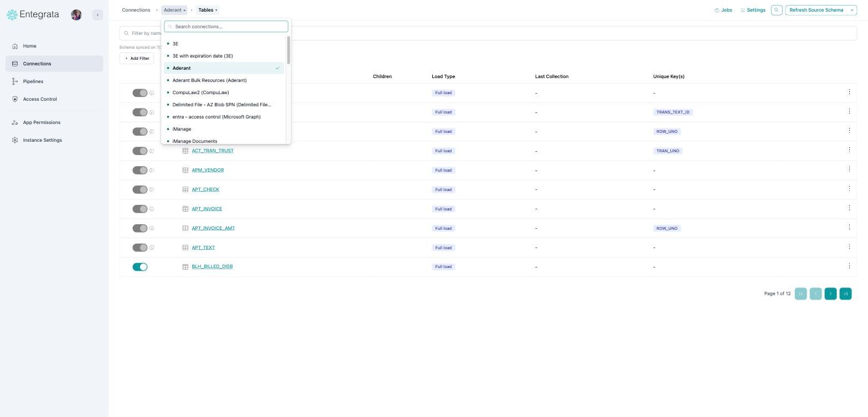The width and height of the screenshot is (868, 417).
Task: Toggle the APM_VENDOR table switch
Action: tap(140, 170)
